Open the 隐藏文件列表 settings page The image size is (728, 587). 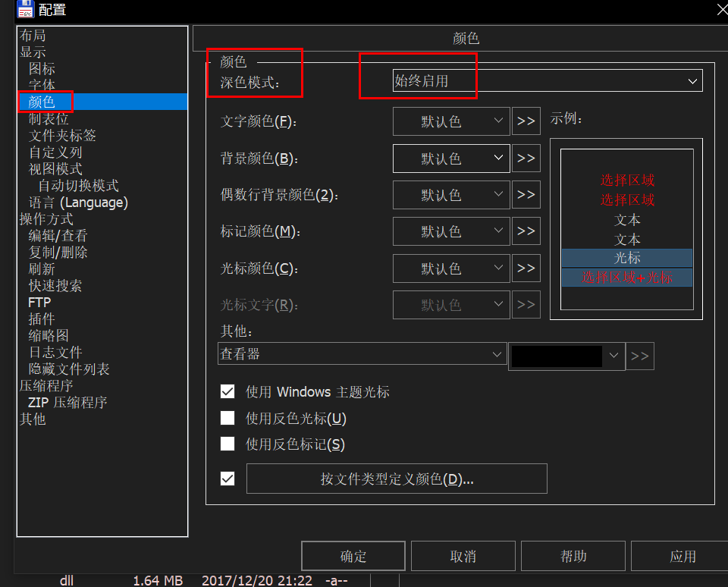coord(69,369)
